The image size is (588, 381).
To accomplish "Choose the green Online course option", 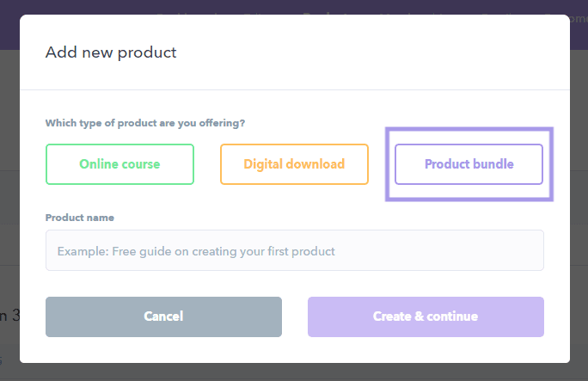I will click(119, 164).
